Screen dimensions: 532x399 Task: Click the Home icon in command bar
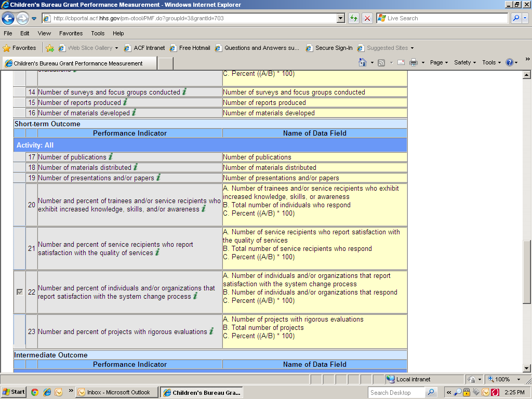click(x=363, y=62)
